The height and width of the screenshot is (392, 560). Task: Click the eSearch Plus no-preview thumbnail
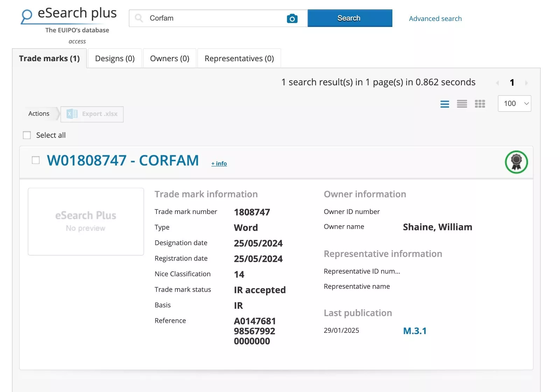86,221
